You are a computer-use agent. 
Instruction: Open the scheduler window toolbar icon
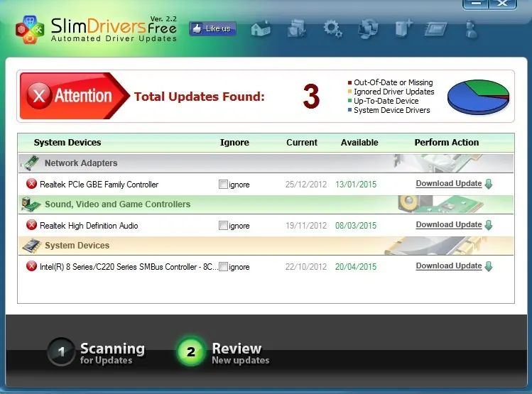click(x=436, y=29)
